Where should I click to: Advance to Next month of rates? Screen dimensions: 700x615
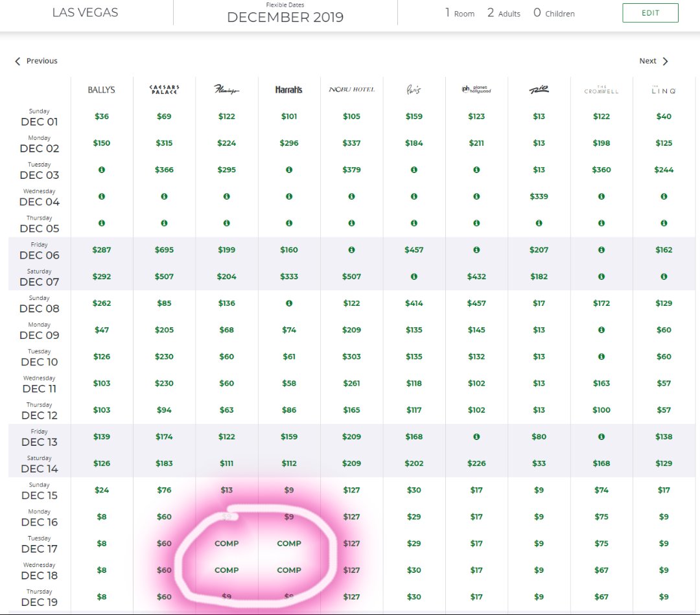[x=653, y=61]
